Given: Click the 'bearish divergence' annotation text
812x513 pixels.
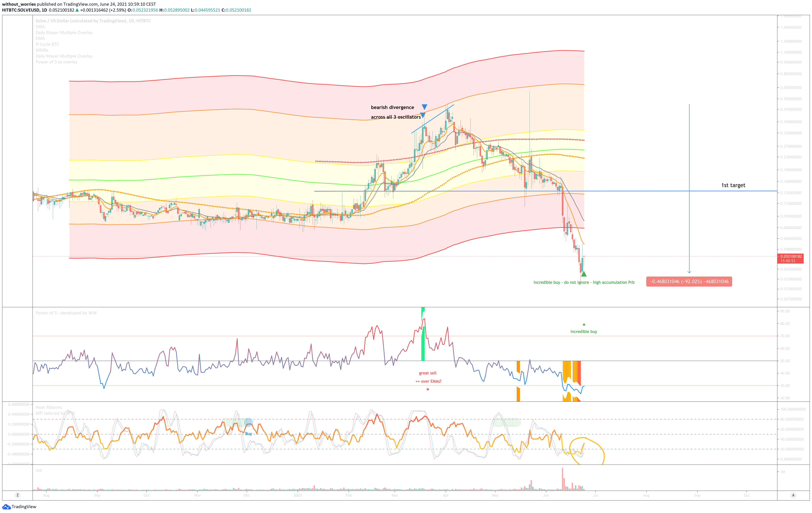Looking at the screenshot, I should 393,107.
